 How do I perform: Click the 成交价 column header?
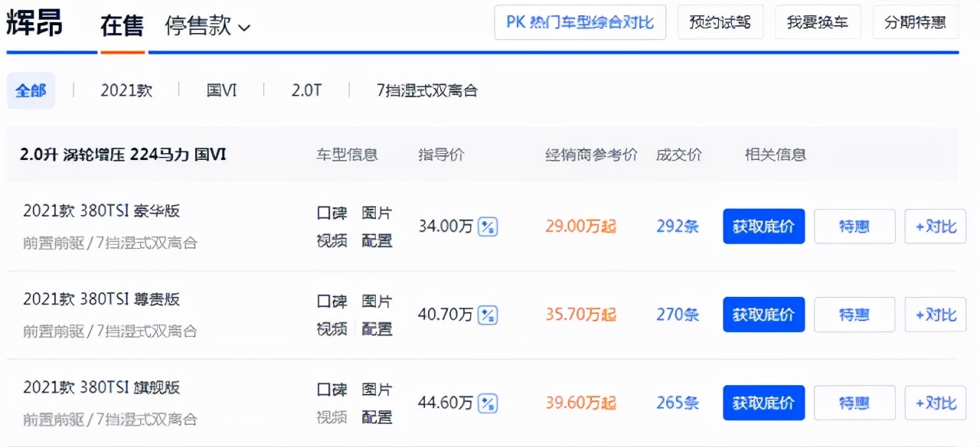pos(679,155)
